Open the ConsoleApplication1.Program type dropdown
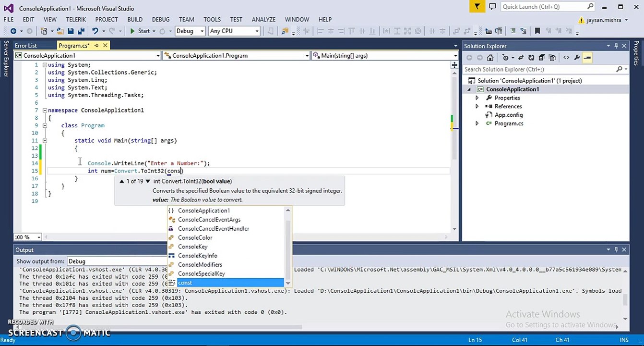This screenshot has width=644, height=346. click(x=236, y=56)
